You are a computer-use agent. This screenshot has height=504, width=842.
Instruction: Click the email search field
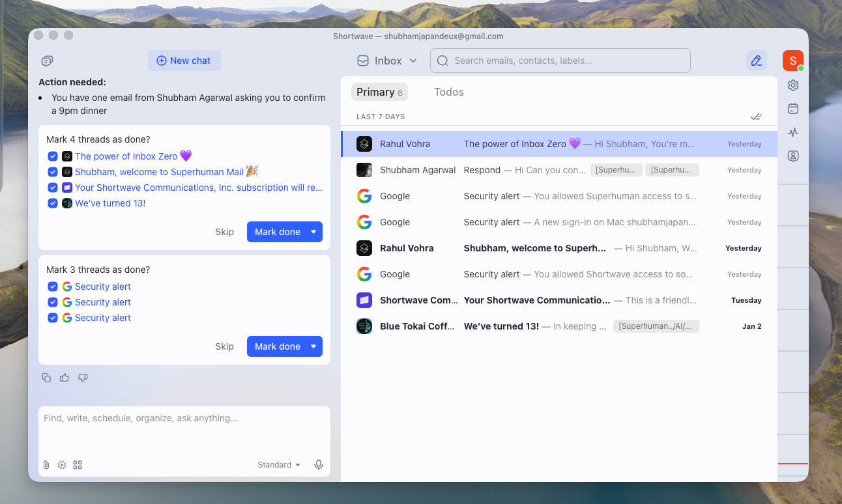[560, 60]
